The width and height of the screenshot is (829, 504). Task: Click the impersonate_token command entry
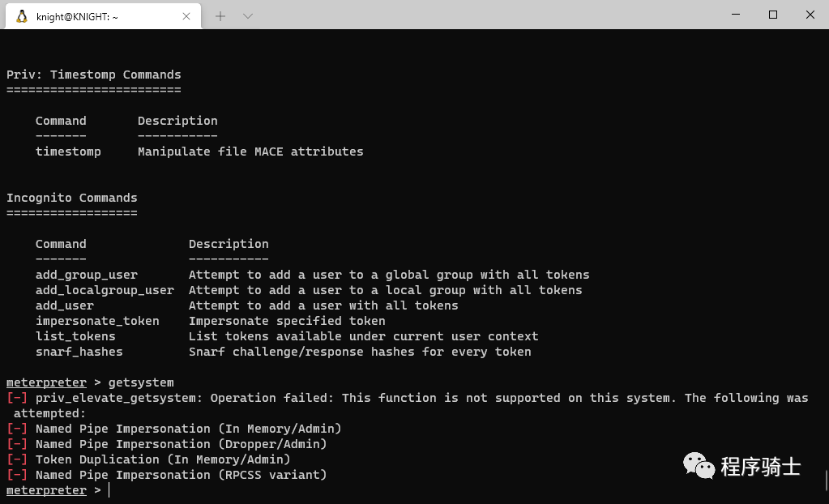97,321
